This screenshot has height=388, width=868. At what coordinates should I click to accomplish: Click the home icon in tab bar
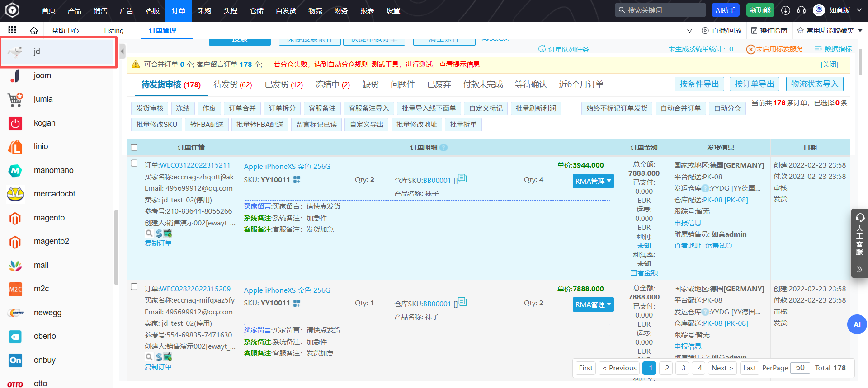click(33, 31)
